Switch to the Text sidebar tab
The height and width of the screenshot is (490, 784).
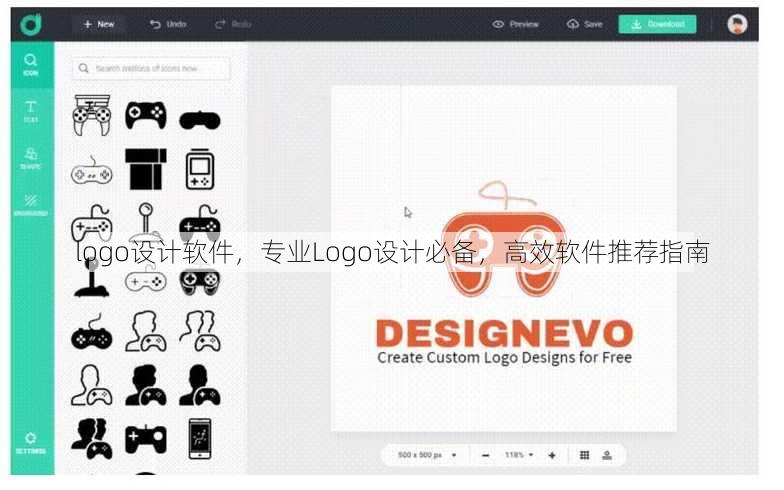click(x=30, y=112)
